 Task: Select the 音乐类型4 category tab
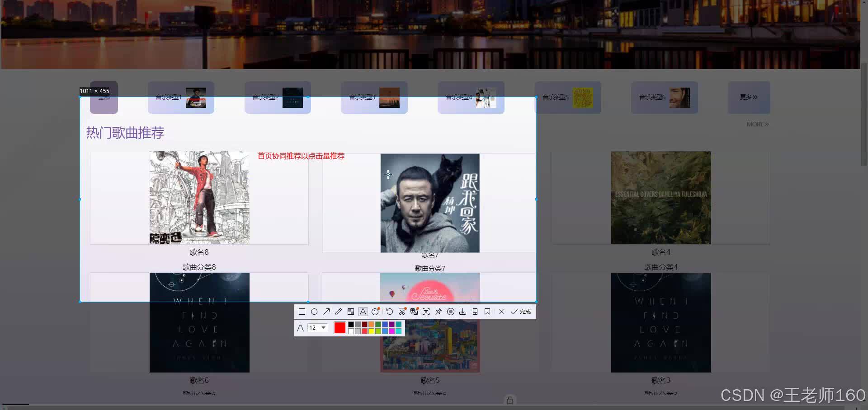tap(471, 98)
